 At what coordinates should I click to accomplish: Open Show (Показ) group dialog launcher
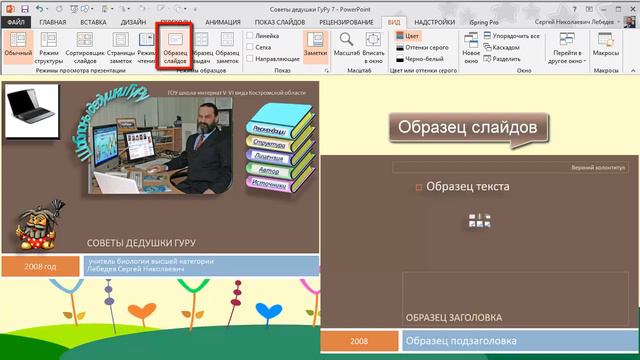(327, 71)
